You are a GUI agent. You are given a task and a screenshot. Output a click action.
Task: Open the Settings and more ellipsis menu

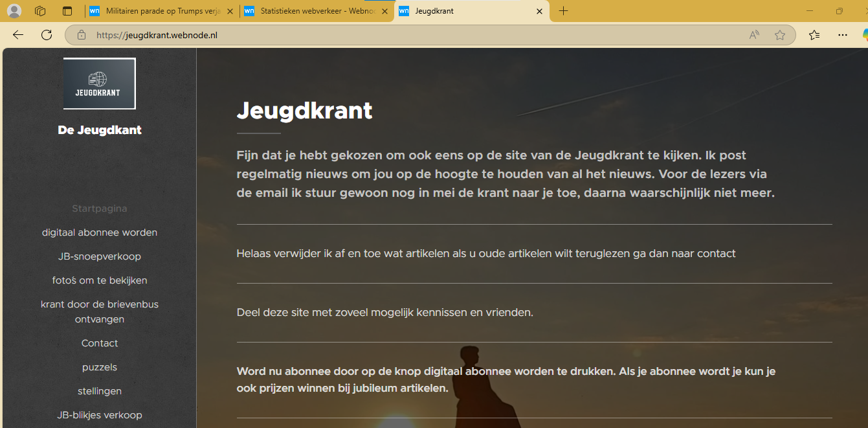coord(842,35)
